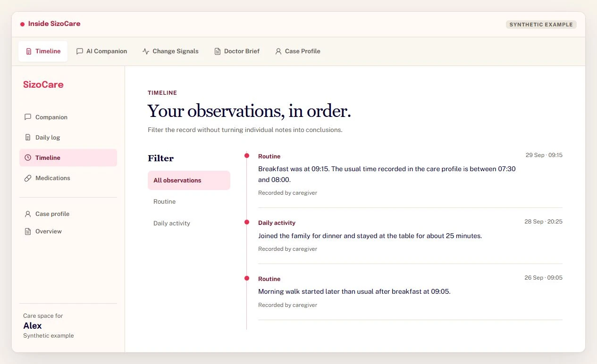Click the subtitle about filtering the record
This screenshot has width=597, height=364.
coord(245,130)
